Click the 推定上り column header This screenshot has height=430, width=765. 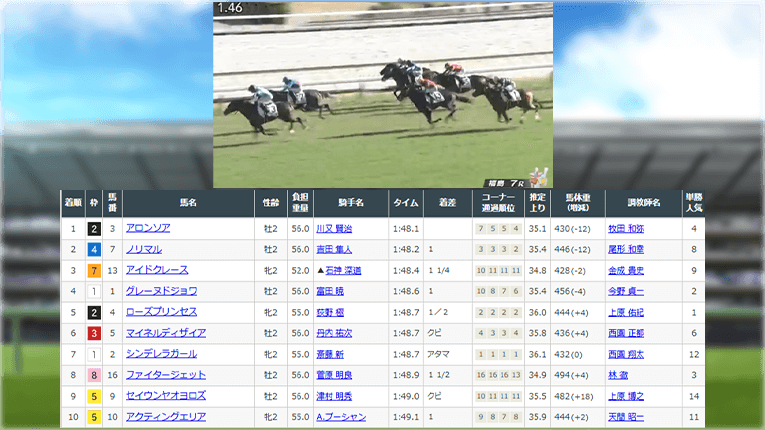(538, 203)
